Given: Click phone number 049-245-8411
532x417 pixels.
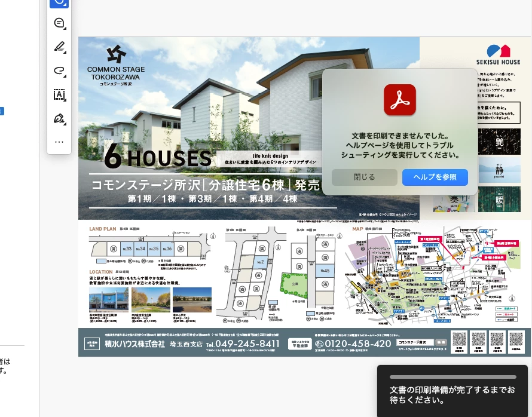Looking at the screenshot, I should (247, 344).
